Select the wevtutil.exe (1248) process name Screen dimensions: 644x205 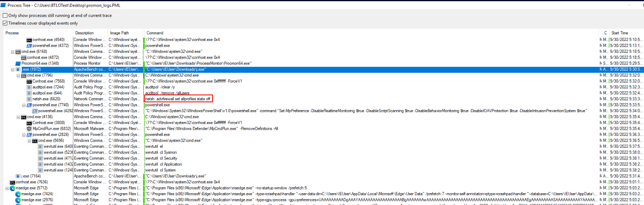(x=58, y=170)
